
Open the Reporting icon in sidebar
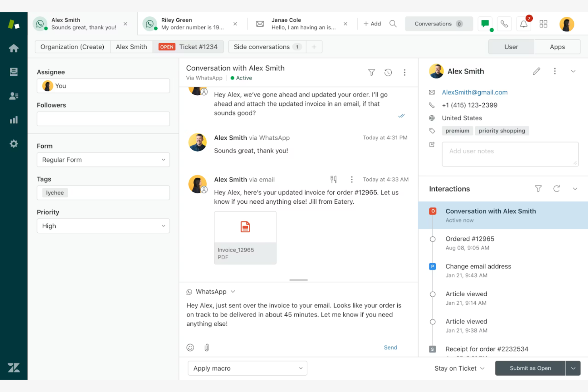tap(14, 120)
